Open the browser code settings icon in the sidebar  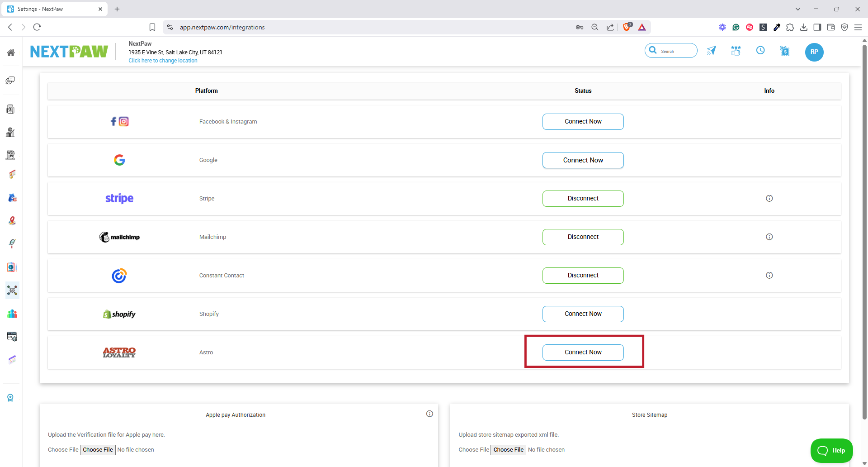(x=12, y=337)
